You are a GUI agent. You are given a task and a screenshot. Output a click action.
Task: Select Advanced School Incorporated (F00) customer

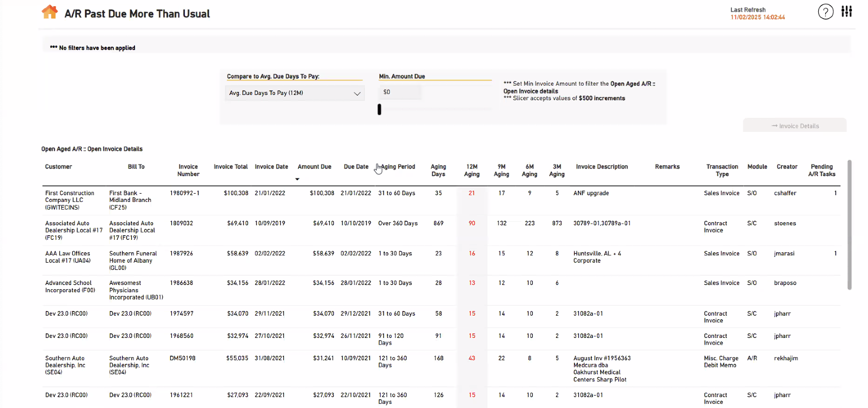(x=70, y=287)
